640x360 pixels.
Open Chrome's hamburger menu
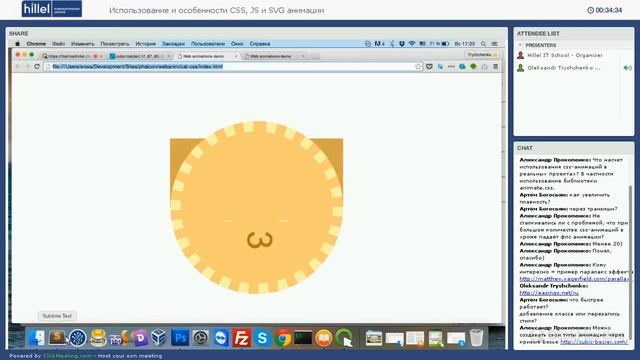496,67
